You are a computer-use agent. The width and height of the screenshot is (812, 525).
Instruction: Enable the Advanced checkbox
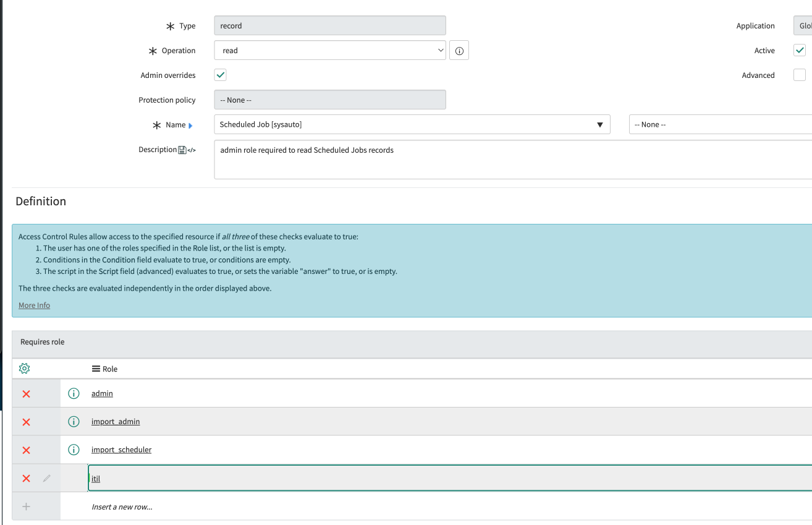click(800, 75)
